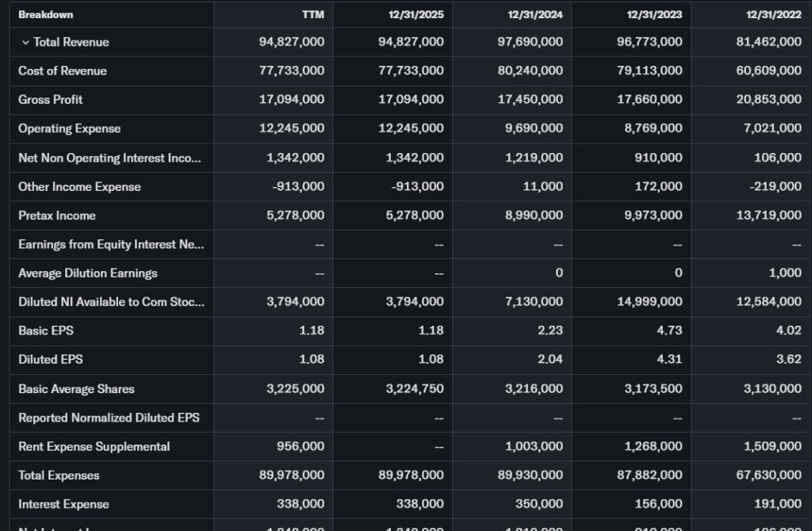812x531 pixels.
Task: Click the Cost of Revenue row label
Action: pyautogui.click(x=63, y=71)
